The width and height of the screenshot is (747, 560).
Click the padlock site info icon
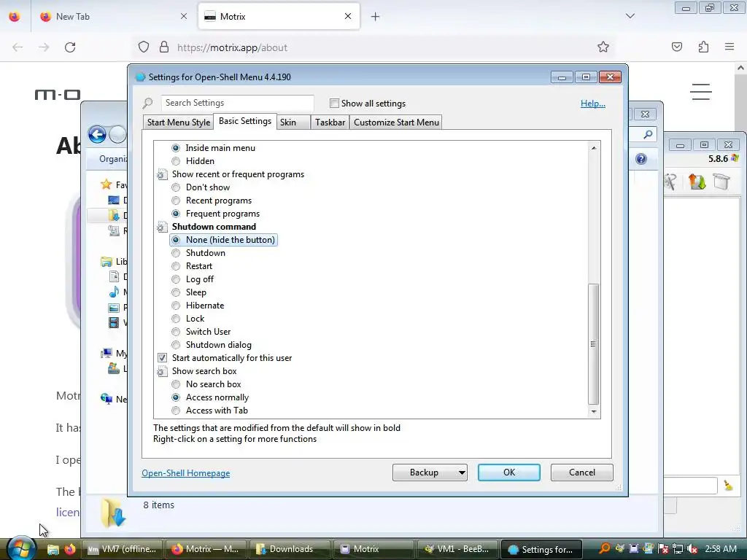[x=164, y=47]
